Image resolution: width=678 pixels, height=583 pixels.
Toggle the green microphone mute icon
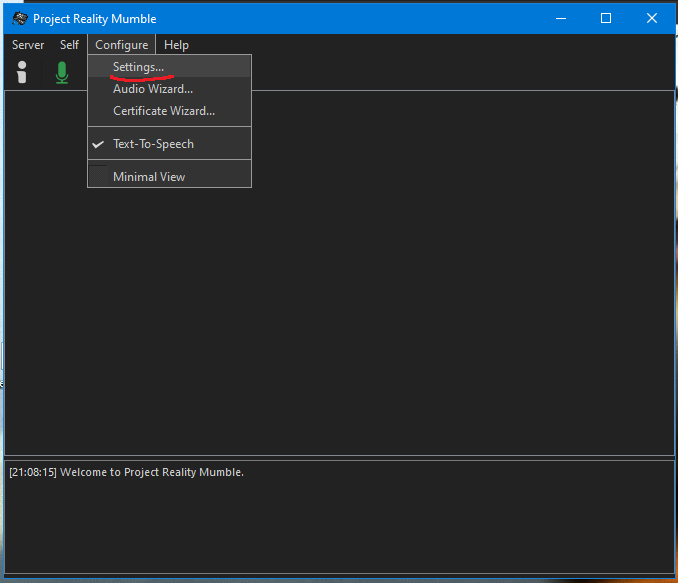pos(62,72)
